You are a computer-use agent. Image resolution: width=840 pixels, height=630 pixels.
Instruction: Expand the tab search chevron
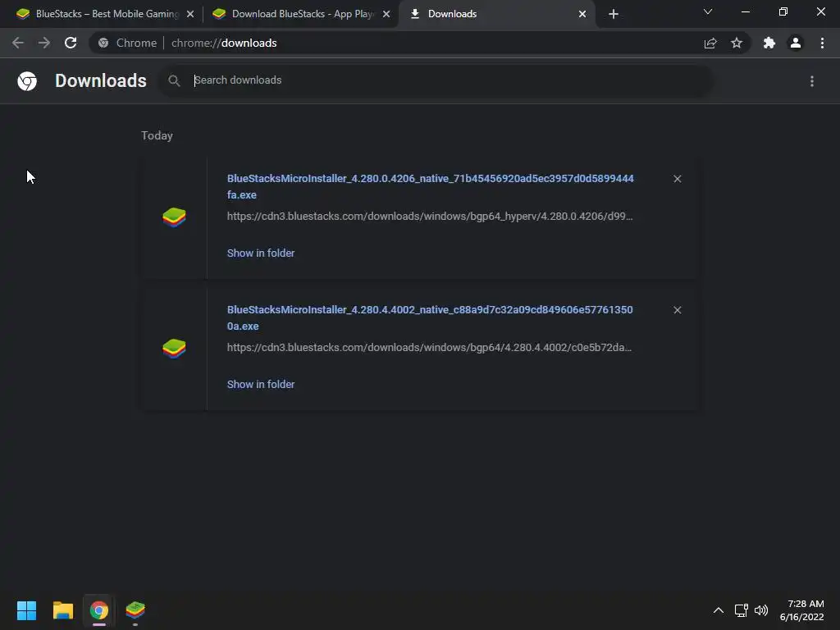[x=708, y=11]
